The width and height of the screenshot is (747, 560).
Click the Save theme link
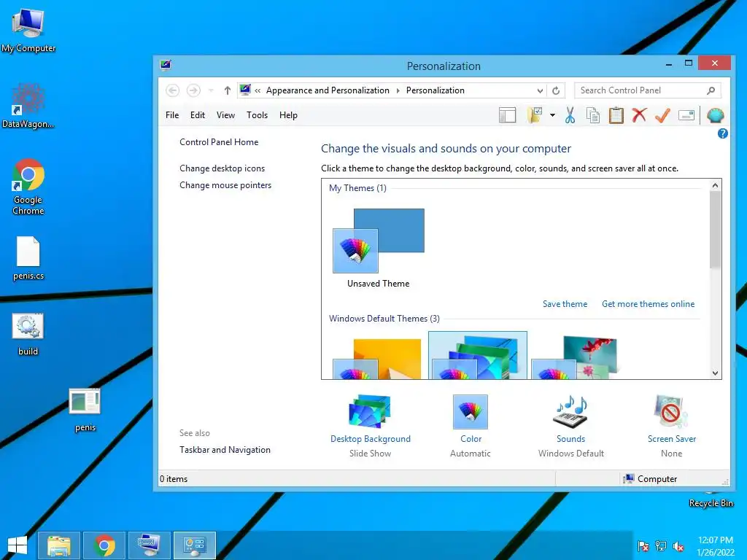pos(565,304)
